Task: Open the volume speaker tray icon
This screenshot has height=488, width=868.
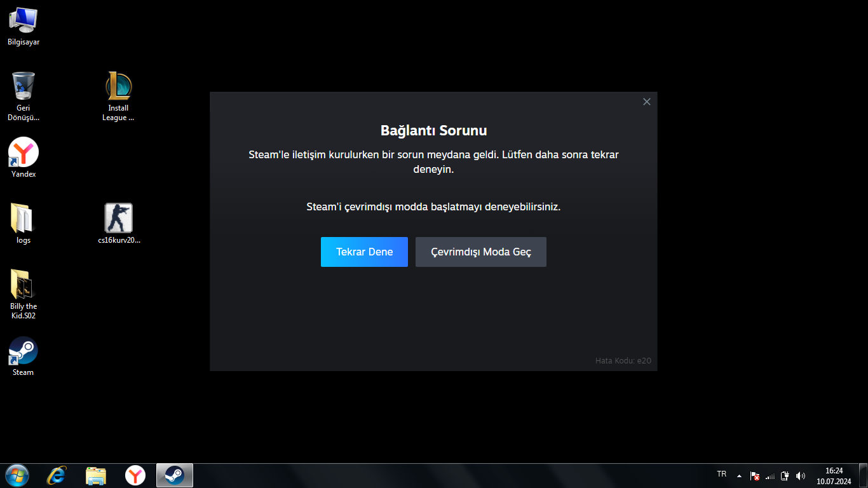Action: point(800,475)
